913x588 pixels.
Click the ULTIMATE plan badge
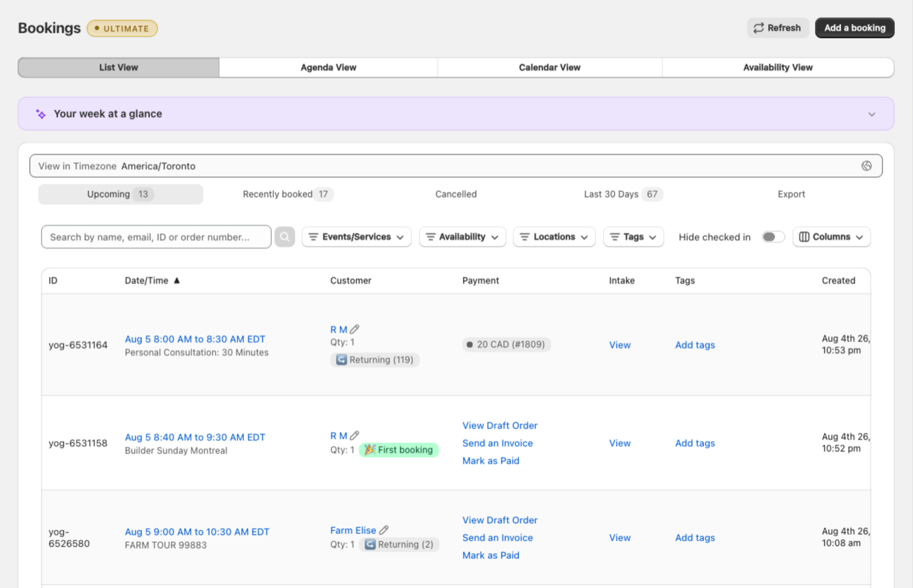coord(122,29)
